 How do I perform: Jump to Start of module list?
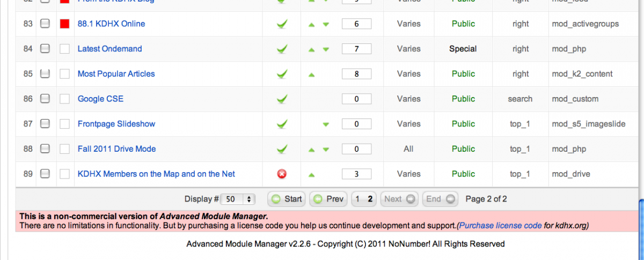click(287, 199)
